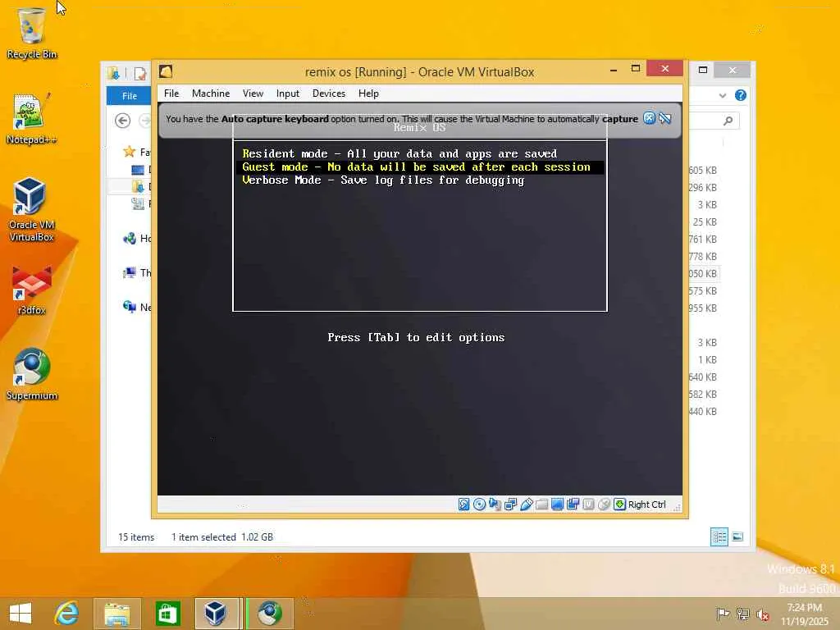Select This PC in navigation pane
This screenshot has height=630, width=840.
(137, 272)
